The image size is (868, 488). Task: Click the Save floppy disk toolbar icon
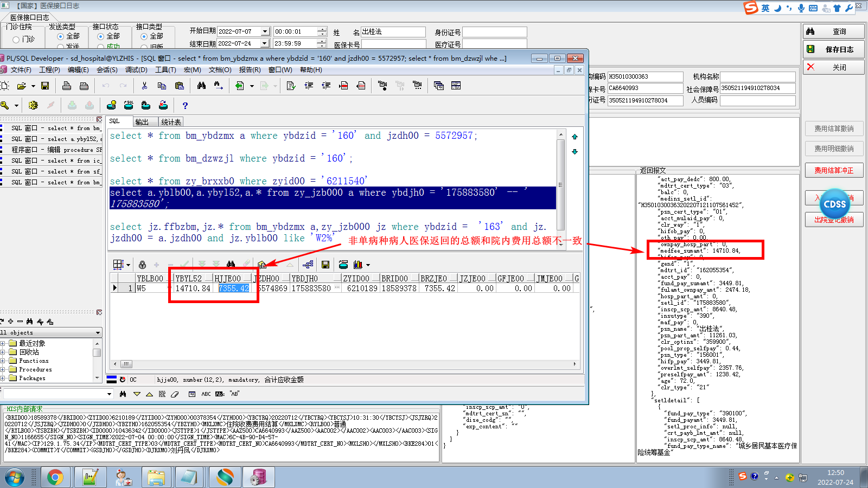45,86
